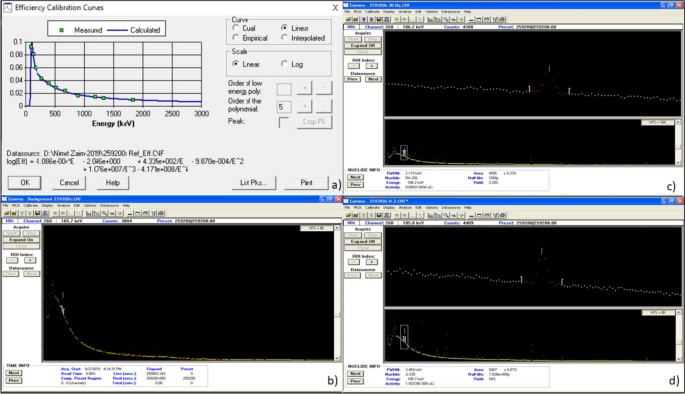Click the 'Measured' legend entry
Image resolution: width=685 pixels, height=394 pixels.
[81, 30]
